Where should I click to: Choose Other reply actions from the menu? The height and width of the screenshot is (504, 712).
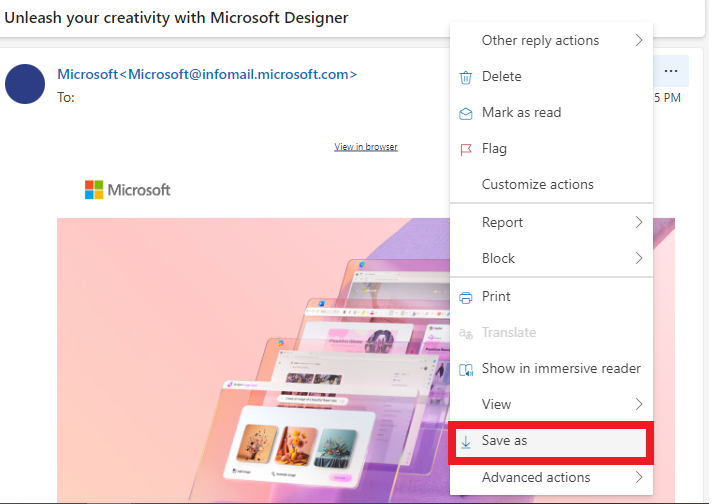pos(551,40)
